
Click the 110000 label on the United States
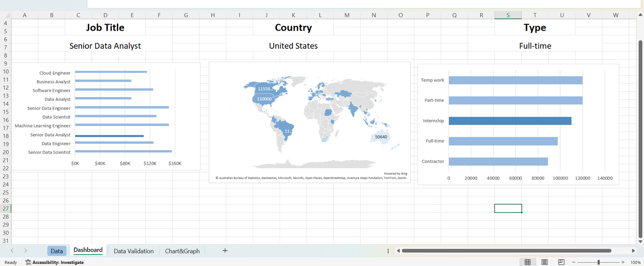pyautogui.click(x=264, y=99)
